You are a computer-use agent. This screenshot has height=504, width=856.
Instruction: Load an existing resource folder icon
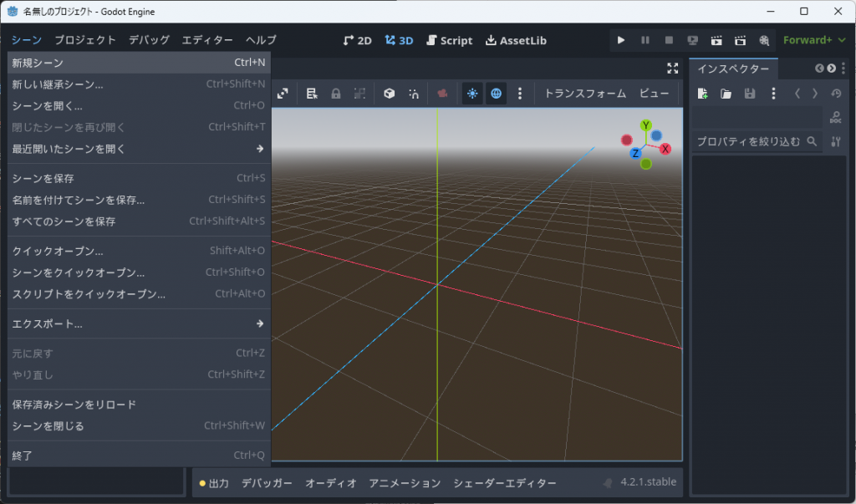[726, 94]
